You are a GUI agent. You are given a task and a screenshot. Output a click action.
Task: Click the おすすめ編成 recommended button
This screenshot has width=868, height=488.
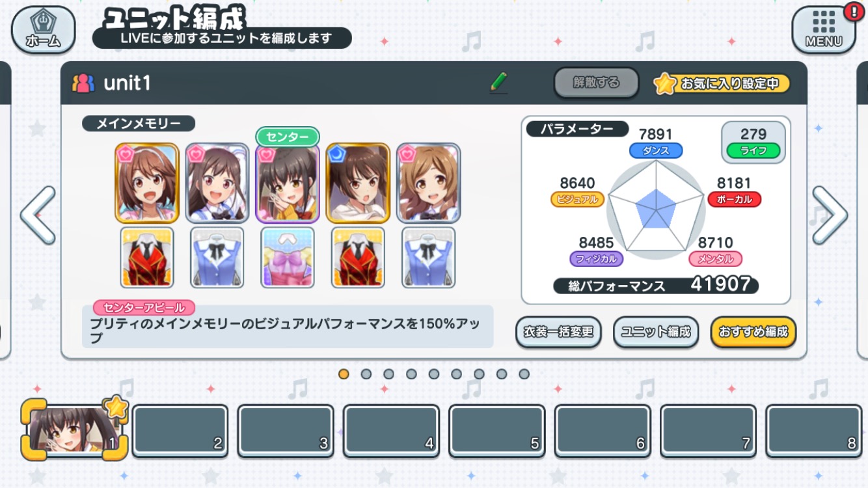(x=753, y=332)
